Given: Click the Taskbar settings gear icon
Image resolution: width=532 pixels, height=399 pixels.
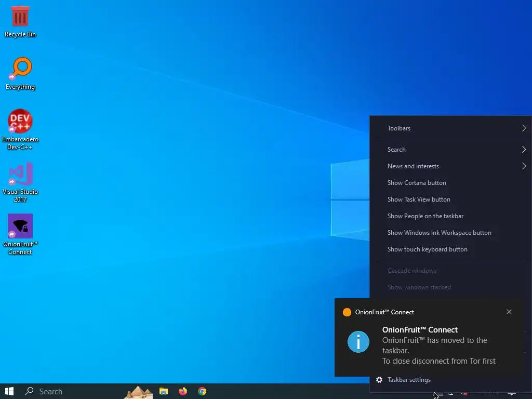Looking at the screenshot, I should (379, 380).
